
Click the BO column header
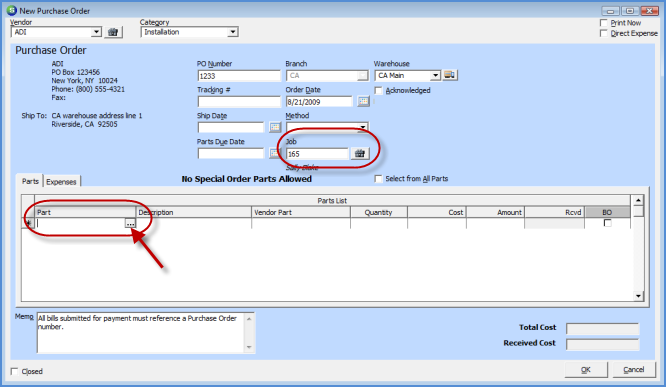point(607,212)
